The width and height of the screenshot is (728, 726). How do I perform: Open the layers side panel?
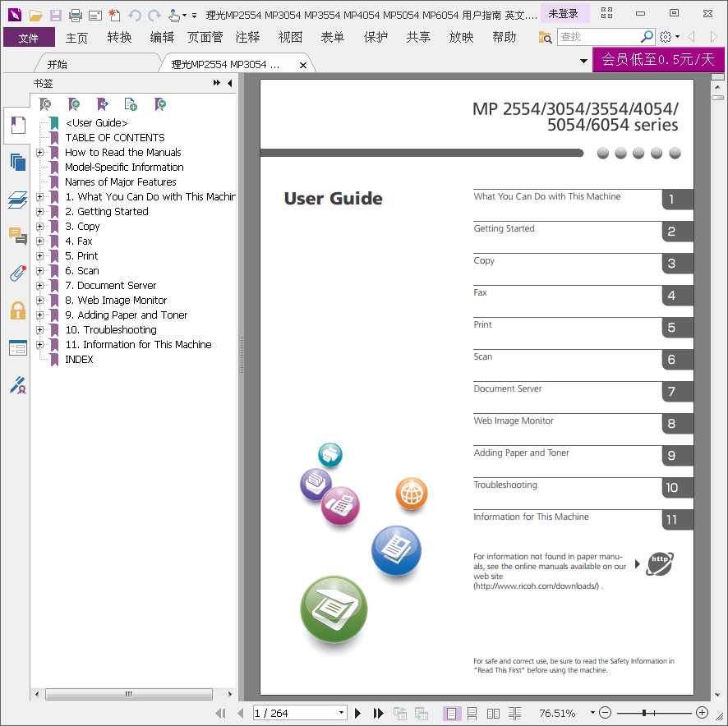(17, 200)
